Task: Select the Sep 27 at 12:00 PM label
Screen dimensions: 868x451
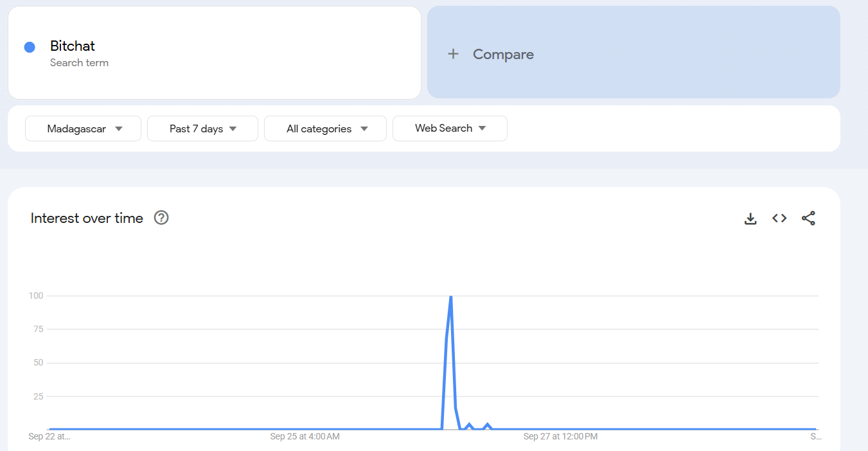Action: [560, 437]
